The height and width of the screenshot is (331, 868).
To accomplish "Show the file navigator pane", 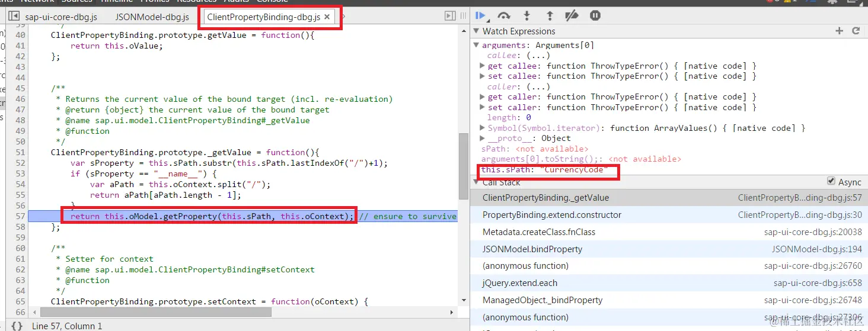I will (x=14, y=17).
